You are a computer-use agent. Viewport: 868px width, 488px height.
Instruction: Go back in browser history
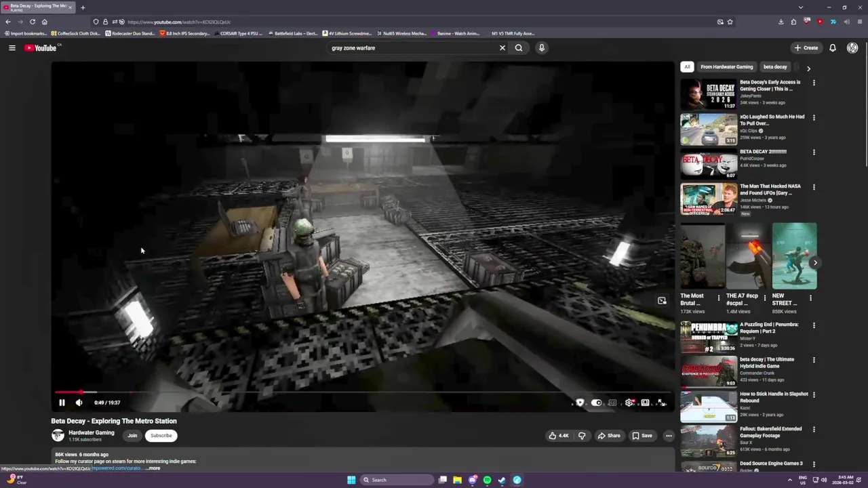coord(8,22)
